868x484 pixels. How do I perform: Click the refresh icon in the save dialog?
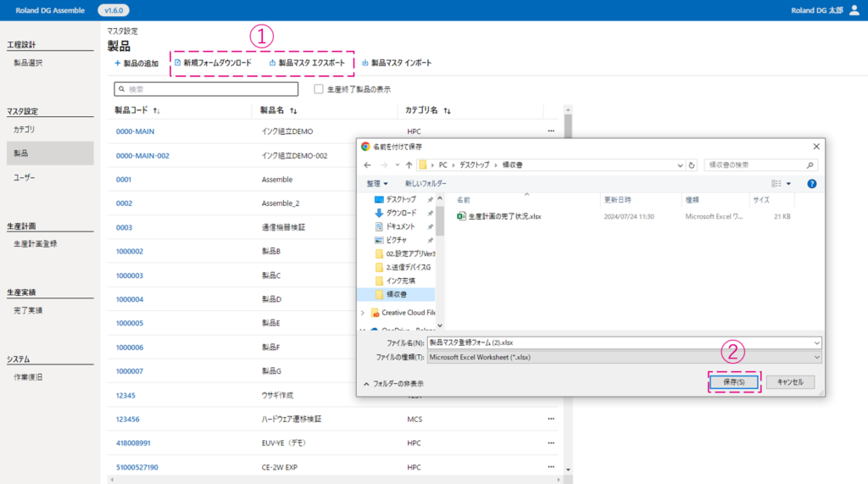tap(692, 165)
